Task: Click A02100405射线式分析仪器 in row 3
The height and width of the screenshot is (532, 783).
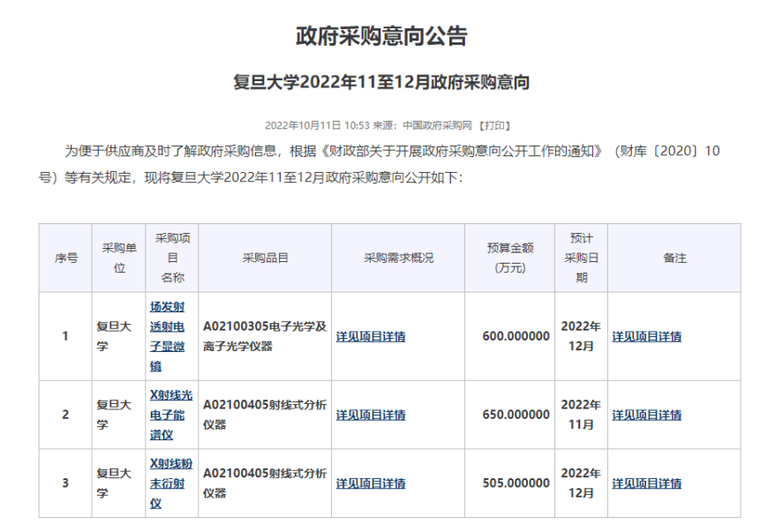Action: coord(265,483)
